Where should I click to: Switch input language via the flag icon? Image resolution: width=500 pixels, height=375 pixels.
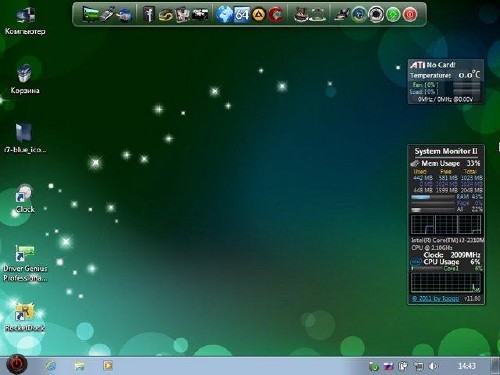point(388,366)
